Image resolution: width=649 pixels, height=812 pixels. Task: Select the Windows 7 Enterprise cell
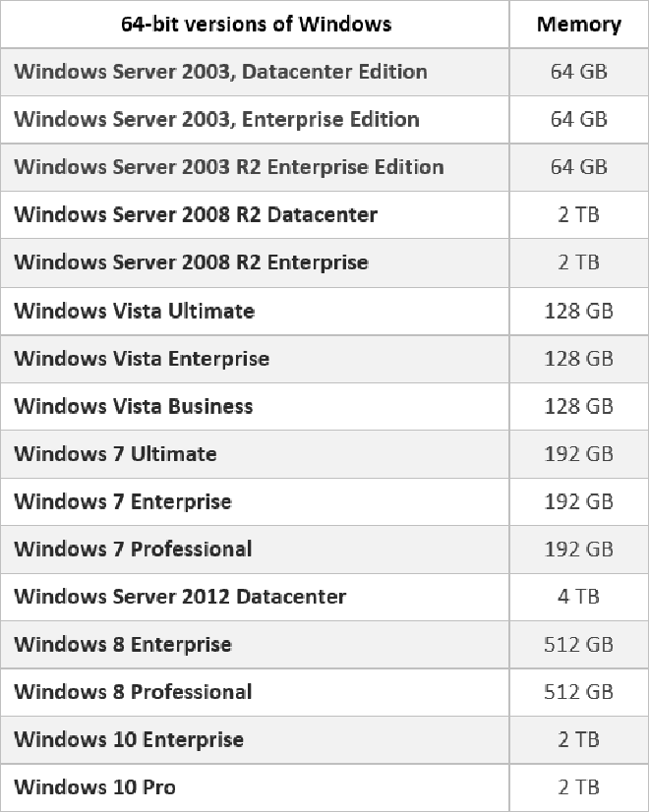tap(123, 501)
